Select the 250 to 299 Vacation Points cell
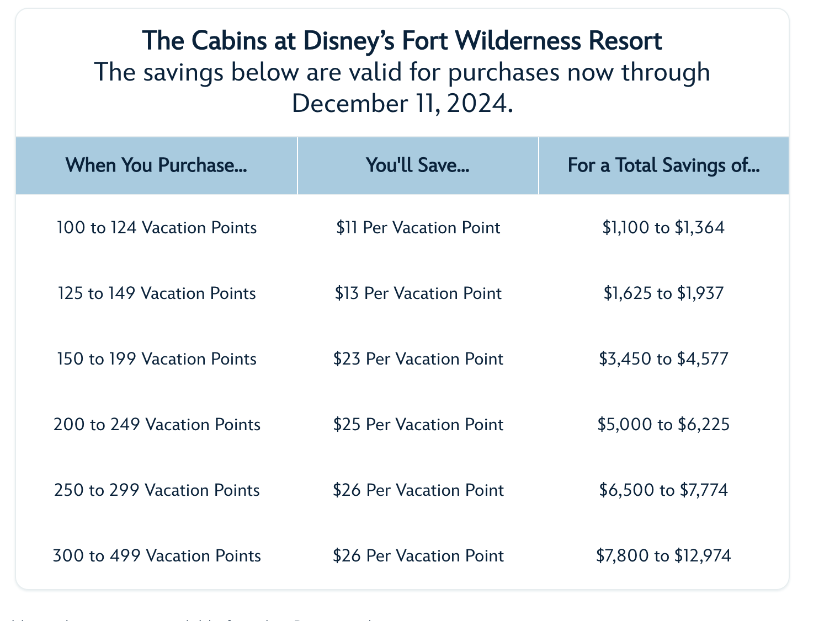This screenshot has height=621, width=840. [x=157, y=490]
